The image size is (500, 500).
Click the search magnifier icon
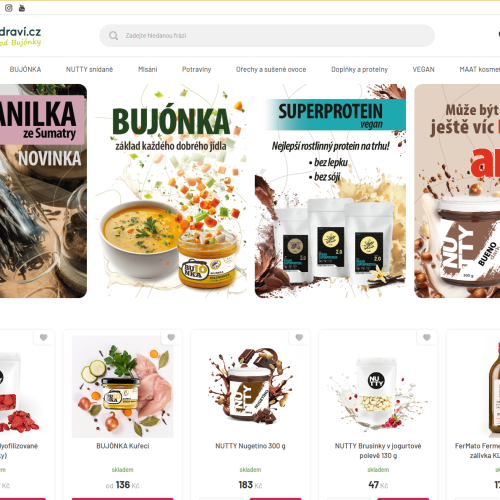click(113, 35)
